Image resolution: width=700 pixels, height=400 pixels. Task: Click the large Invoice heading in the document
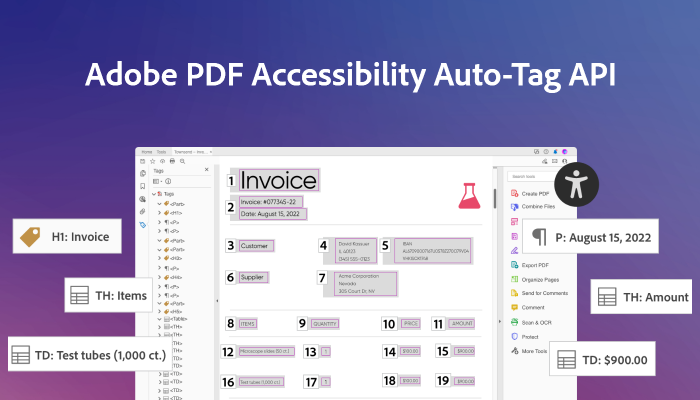pyautogui.click(x=279, y=180)
